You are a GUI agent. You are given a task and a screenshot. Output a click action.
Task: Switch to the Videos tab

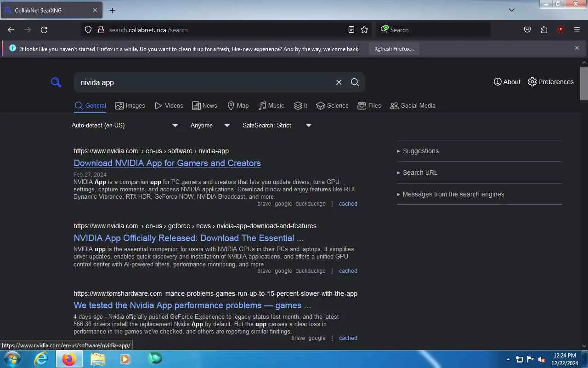[169, 105]
